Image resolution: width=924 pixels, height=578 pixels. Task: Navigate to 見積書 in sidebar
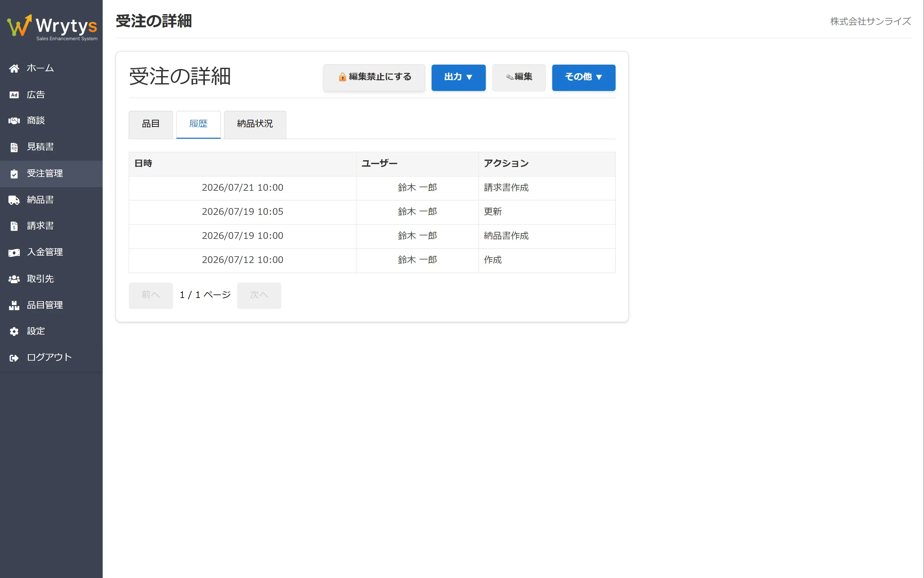(51, 147)
